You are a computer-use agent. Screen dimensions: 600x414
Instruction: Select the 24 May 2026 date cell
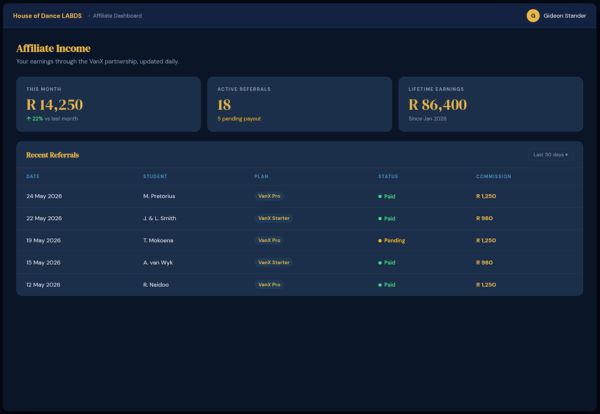tap(44, 196)
